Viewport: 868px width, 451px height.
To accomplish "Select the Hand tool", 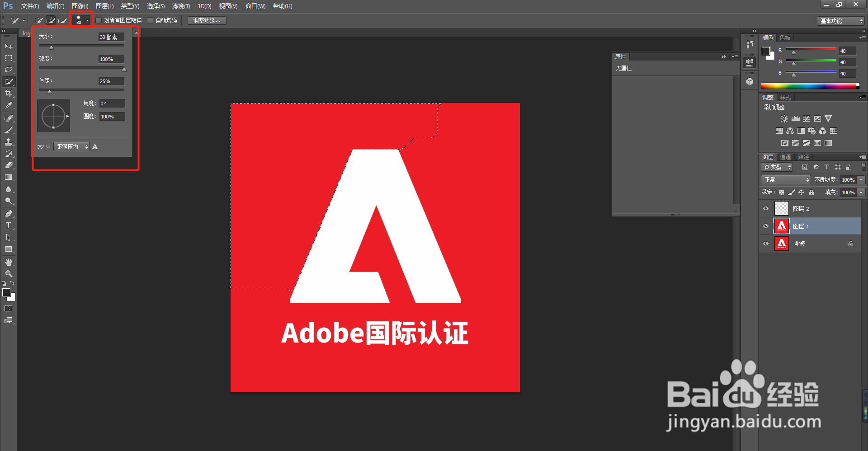I will click(x=9, y=262).
